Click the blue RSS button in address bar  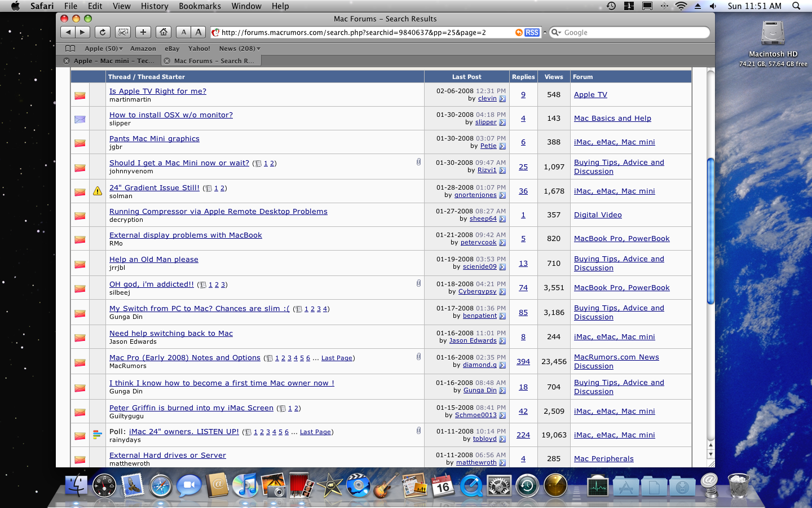[x=532, y=33]
